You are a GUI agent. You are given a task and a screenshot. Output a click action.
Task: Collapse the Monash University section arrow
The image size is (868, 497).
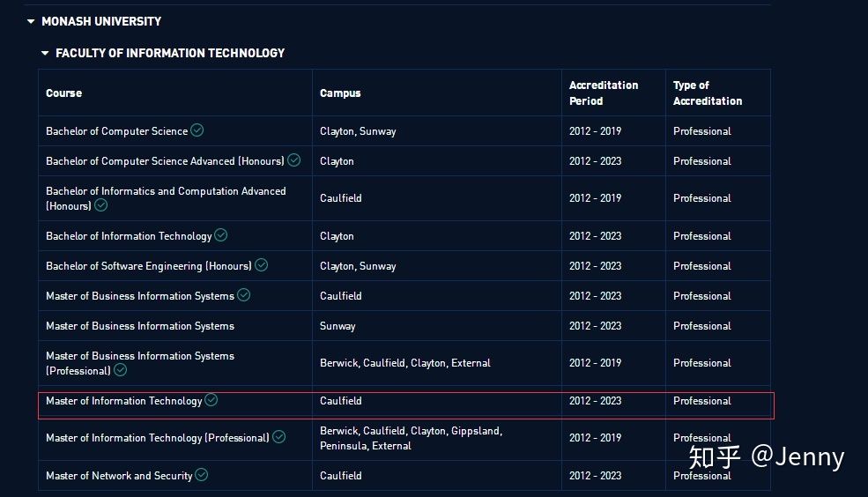click(31, 21)
